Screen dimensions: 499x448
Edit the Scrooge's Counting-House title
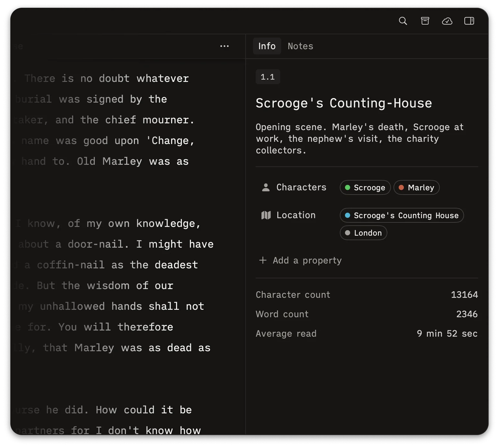coord(344,103)
